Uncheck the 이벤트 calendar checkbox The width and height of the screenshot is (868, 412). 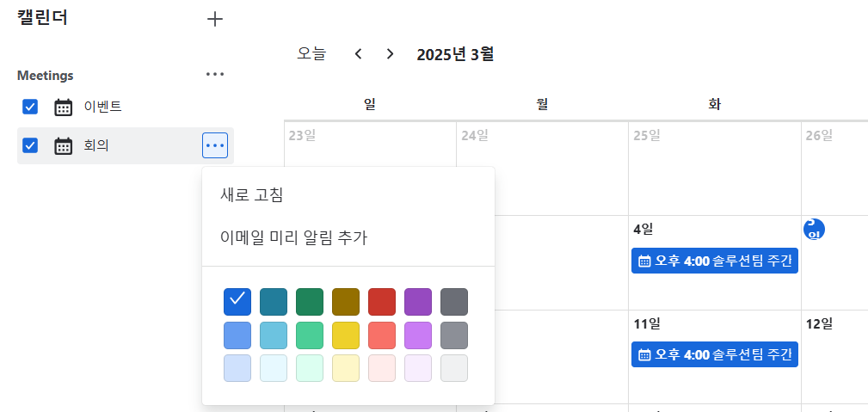point(30,107)
